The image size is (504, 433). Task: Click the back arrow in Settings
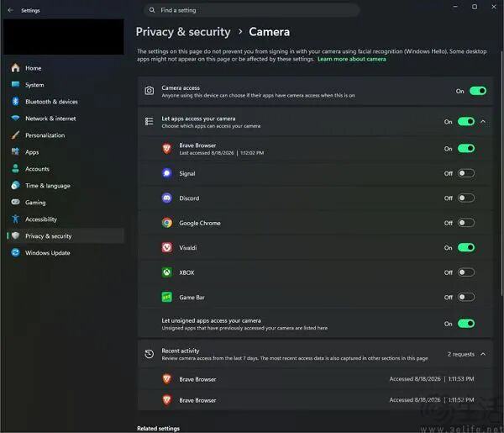[x=11, y=10]
